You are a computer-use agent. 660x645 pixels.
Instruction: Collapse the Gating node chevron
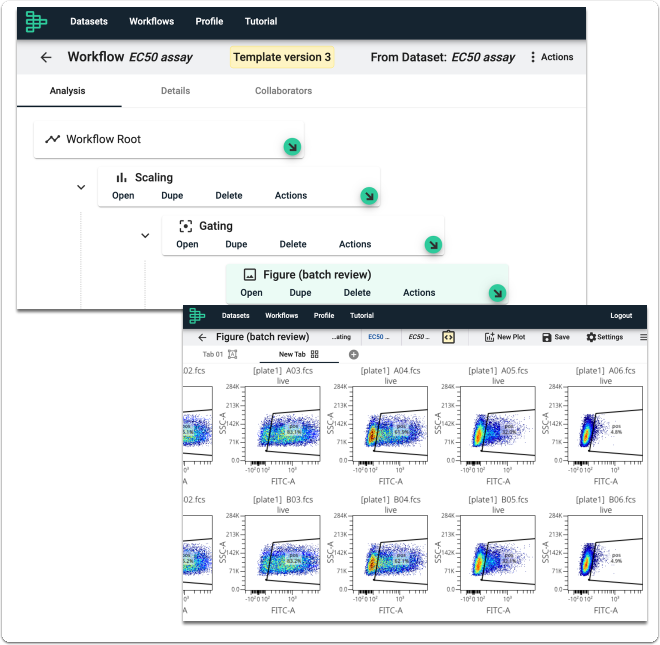tap(145, 235)
